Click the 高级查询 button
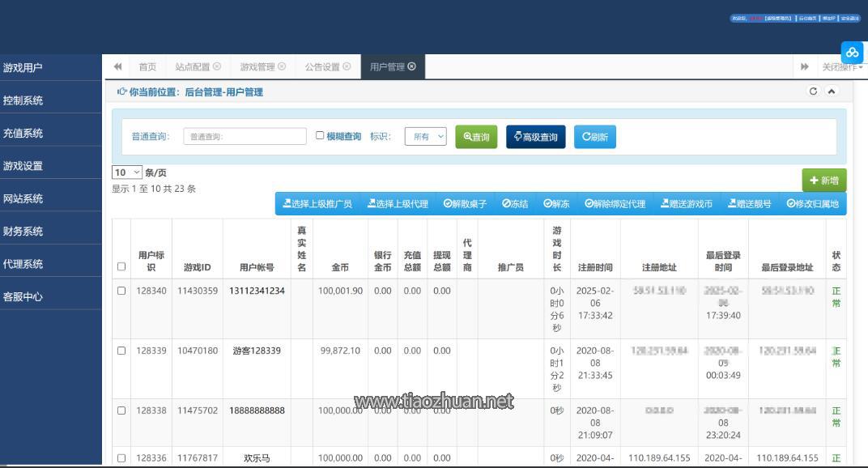The height and width of the screenshot is (468, 868). tap(536, 137)
